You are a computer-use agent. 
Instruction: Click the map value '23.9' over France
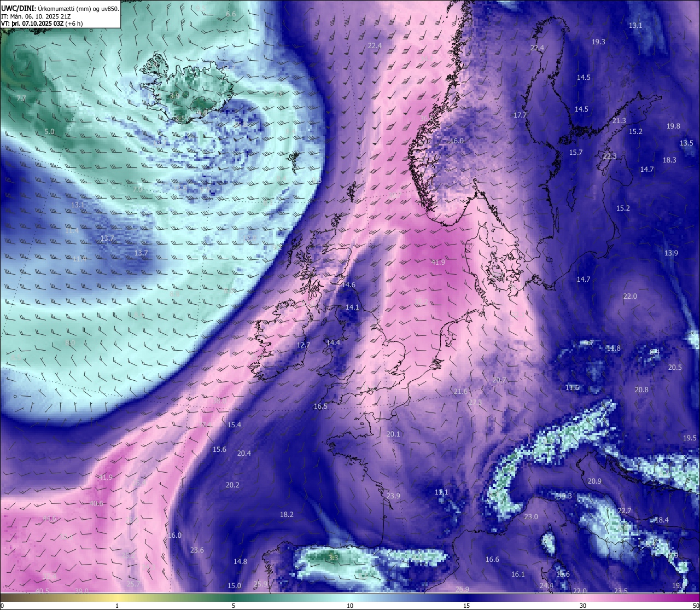[x=393, y=496]
